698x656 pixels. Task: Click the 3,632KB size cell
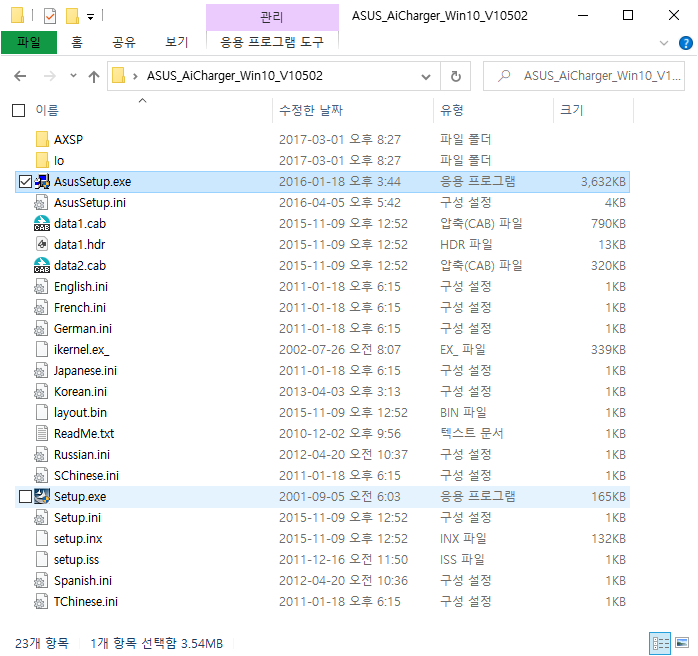(603, 182)
